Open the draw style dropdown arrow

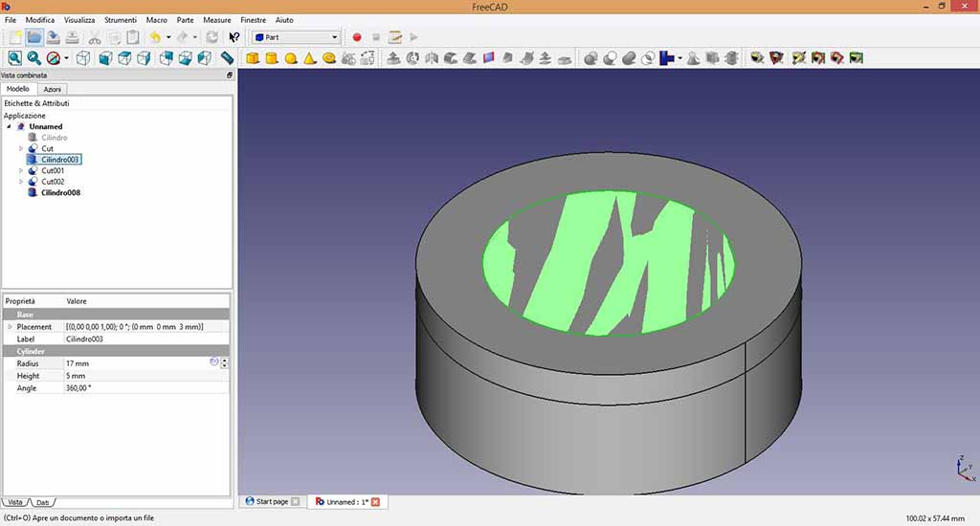[x=66, y=58]
